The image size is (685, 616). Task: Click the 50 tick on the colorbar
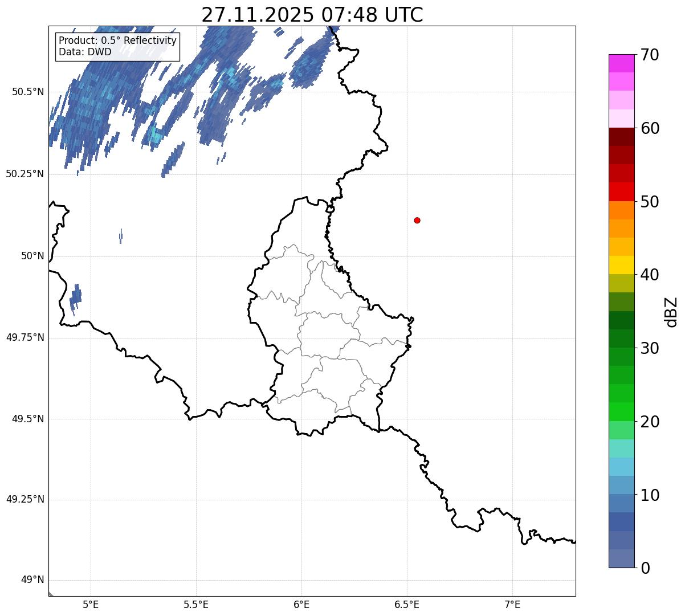pyautogui.click(x=650, y=202)
